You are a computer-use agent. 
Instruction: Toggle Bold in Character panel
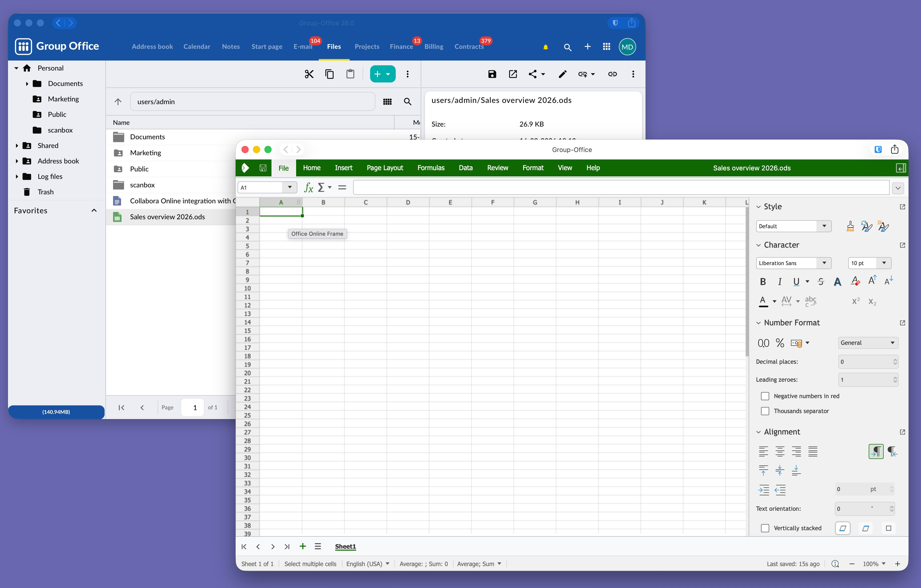click(x=763, y=282)
